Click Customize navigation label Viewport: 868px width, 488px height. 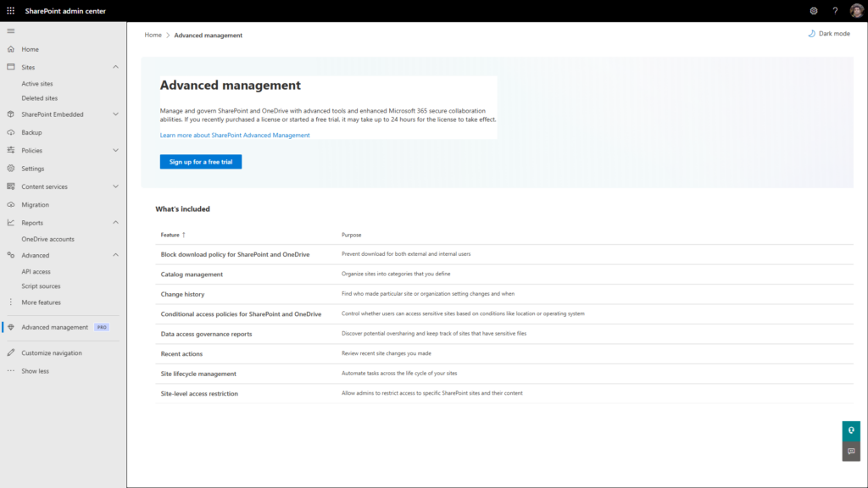(x=52, y=353)
